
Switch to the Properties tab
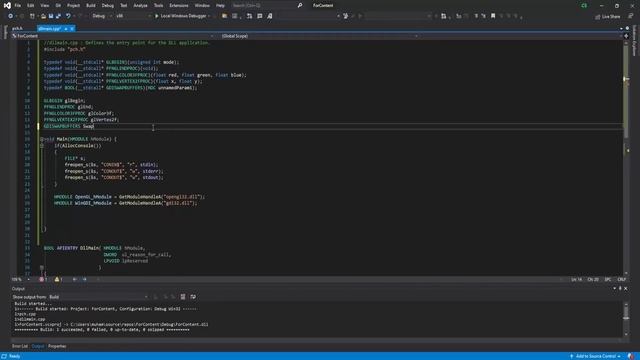pos(57,346)
